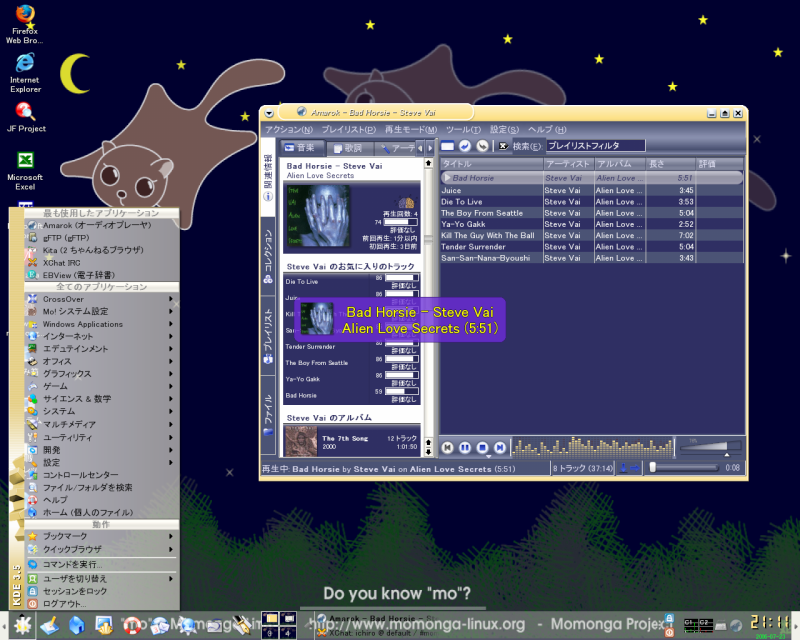This screenshot has height=640, width=800.
Task: Select 'San-San-Nana-Byoushi' track in playlist
Action: click(x=592, y=258)
